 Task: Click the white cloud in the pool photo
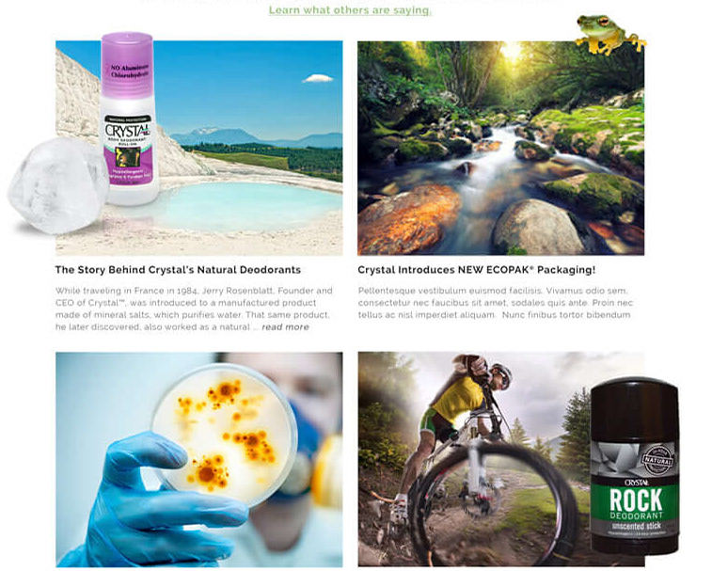coord(318,78)
